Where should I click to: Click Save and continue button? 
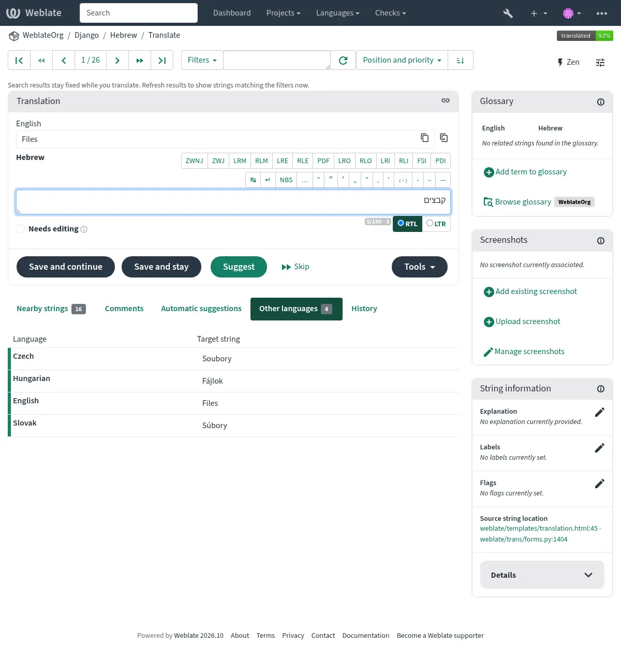point(66,267)
